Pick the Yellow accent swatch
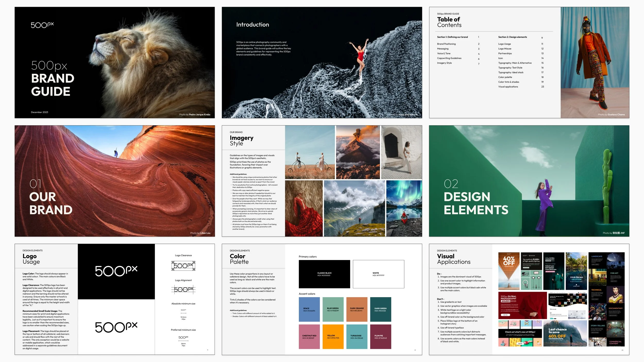The width and height of the screenshot is (644, 362). 333,337
